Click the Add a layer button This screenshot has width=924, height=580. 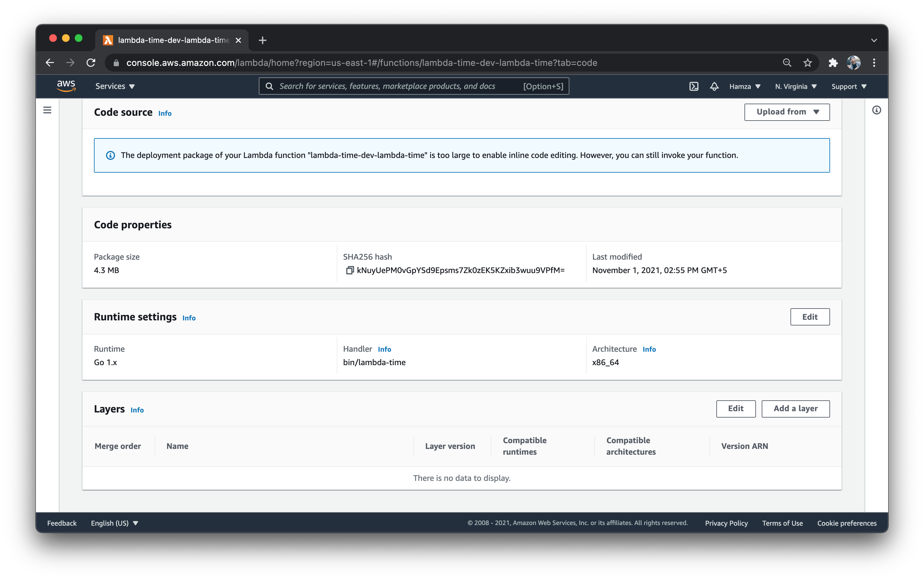pyautogui.click(x=796, y=409)
